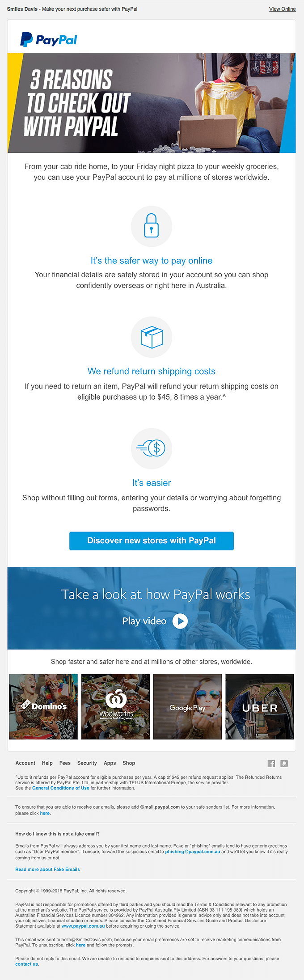Open the General Conditions of Use link
Image resolution: width=304 pixels, height=980 pixels.
click(61, 788)
